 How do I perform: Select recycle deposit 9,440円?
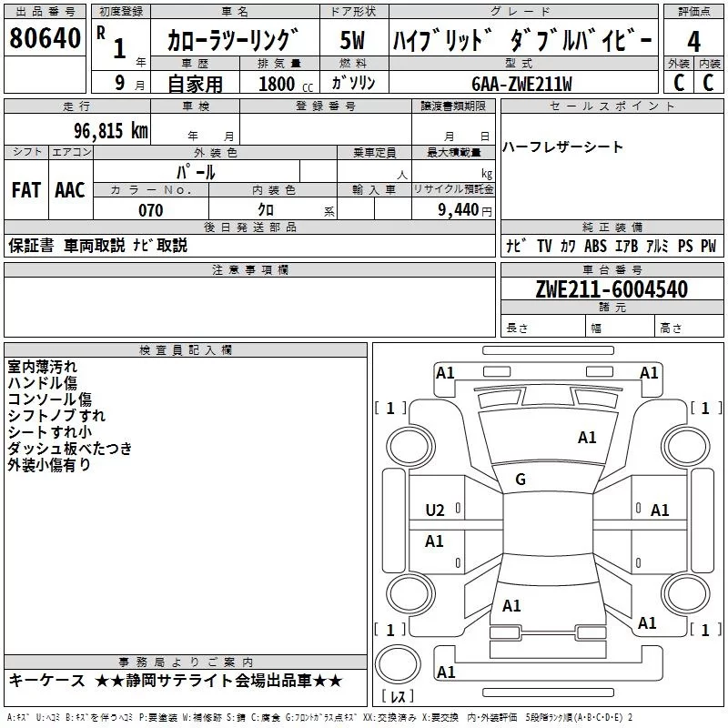point(465,210)
